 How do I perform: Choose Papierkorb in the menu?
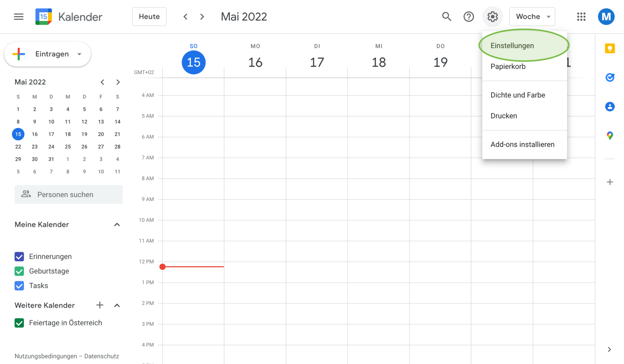pos(524,66)
